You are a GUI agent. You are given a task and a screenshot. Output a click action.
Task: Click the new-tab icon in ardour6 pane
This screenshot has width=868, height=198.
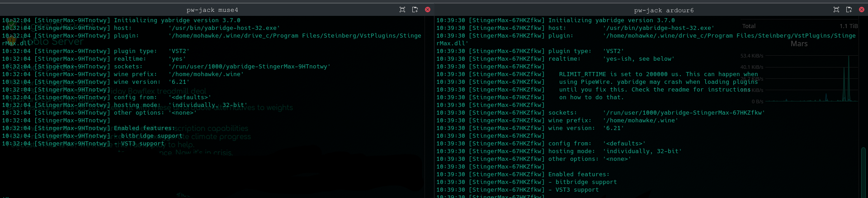pos(849,10)
